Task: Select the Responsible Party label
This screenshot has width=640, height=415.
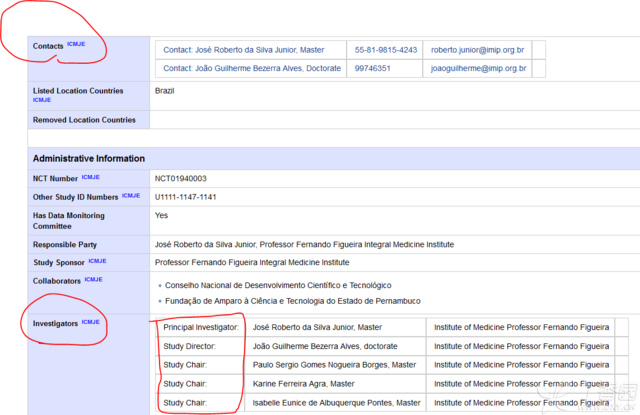Action: pos(65,244)
